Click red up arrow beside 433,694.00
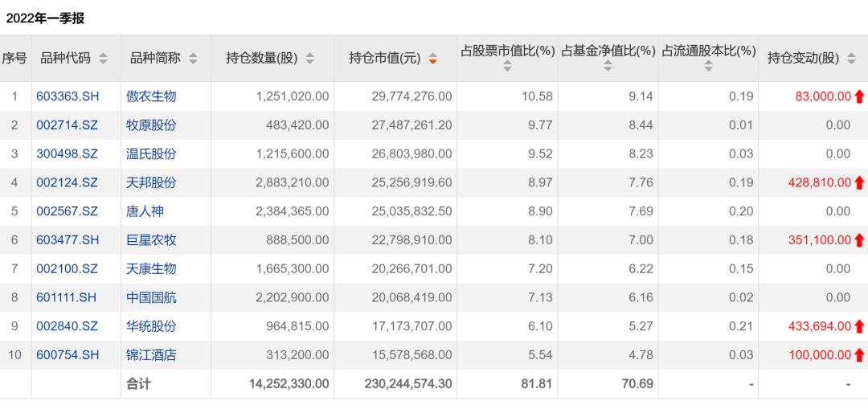The image size is (868, 409). [859, 326]
